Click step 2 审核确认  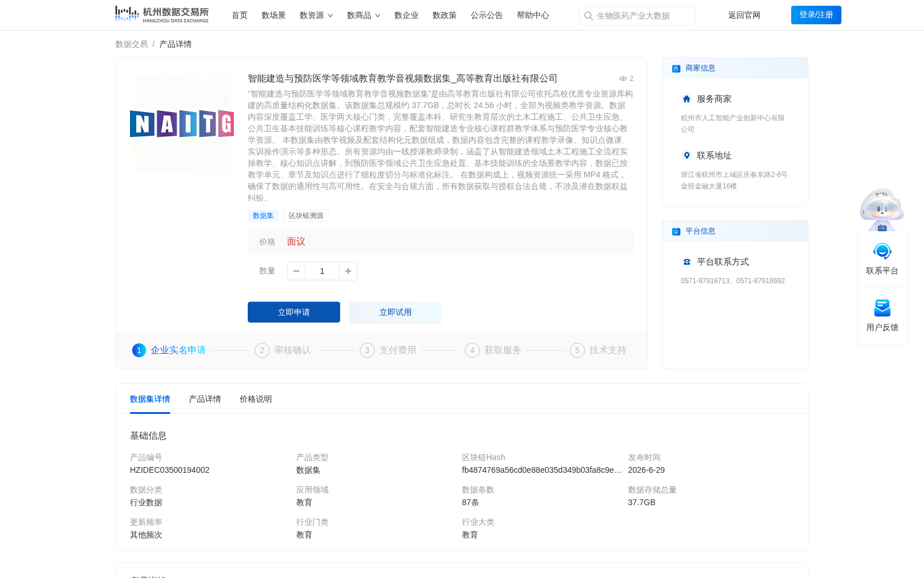tap(283, 350)
